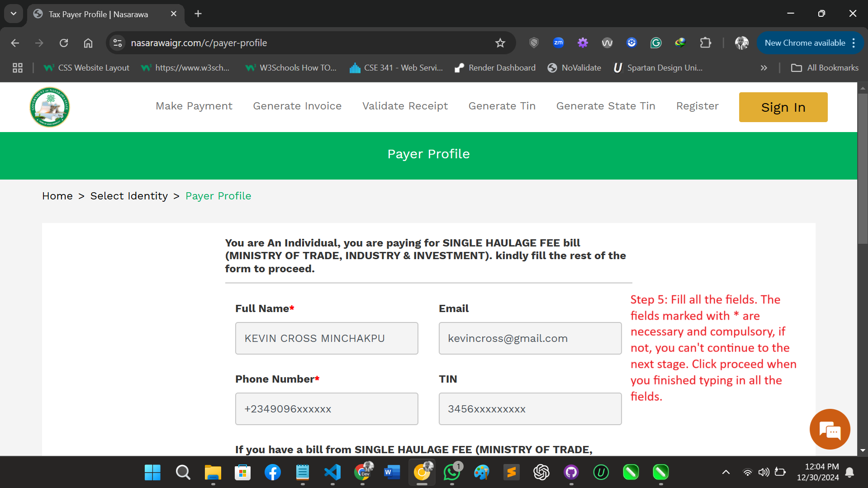Image resolution: width=868 pixels, height=488 pixels.
Task: Open Make Payment menu item
Action: [x=194, y=106]
